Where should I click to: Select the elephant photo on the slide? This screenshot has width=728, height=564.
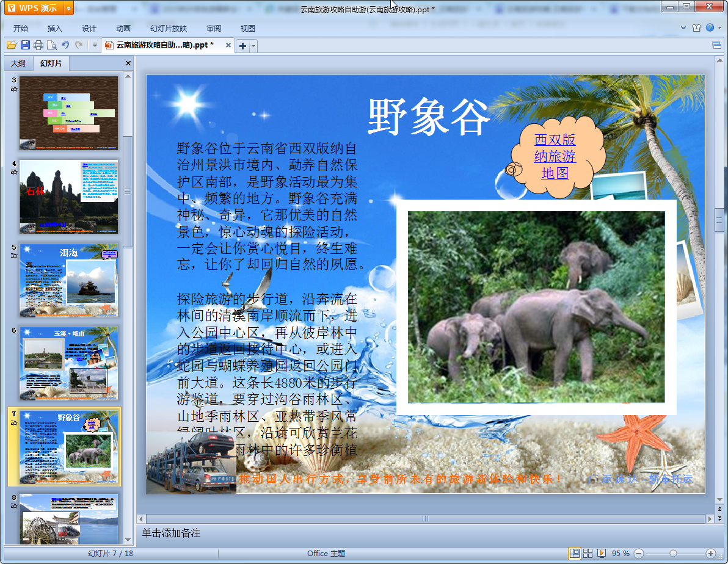(536, 307)
